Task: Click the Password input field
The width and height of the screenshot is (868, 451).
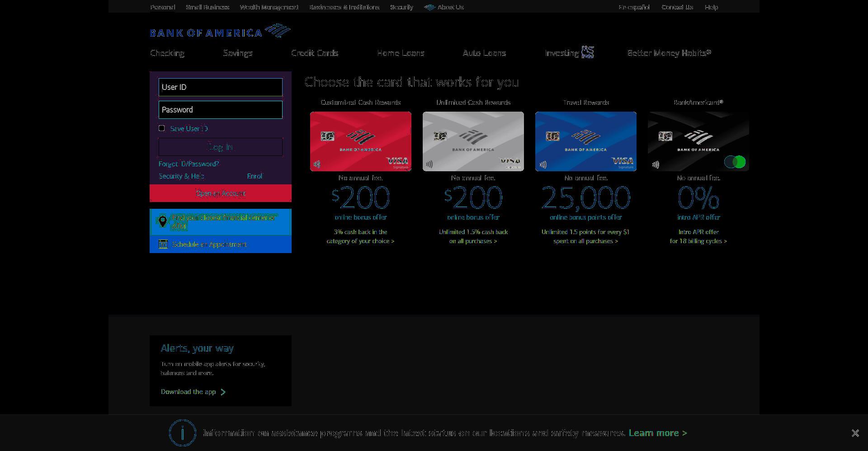Action: click(221, 110)
